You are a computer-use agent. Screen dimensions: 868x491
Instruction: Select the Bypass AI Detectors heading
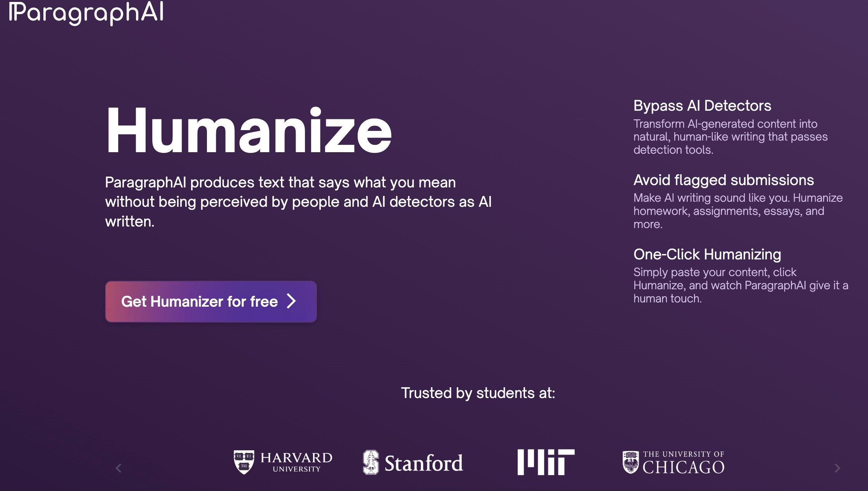(x=702, y=106)
